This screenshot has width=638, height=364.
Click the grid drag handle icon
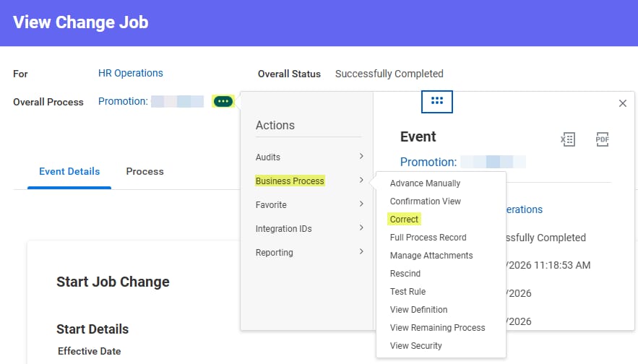click(436, 101)
